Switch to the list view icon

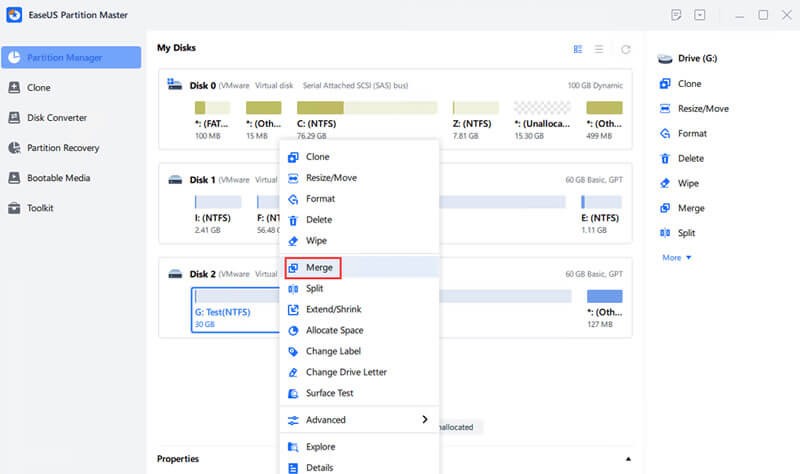click(599, 49)
